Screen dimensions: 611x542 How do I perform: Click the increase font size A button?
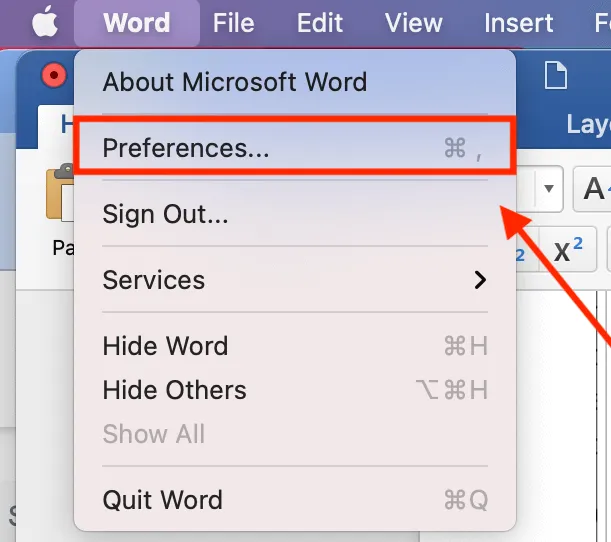tap(593, 189)
